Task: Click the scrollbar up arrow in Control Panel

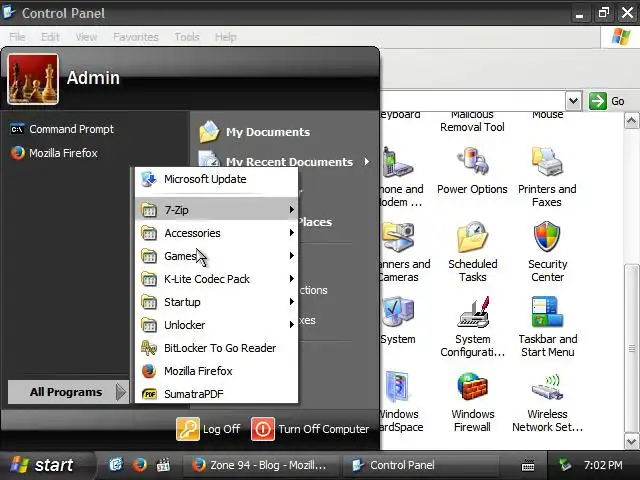Action: (631, 121)
